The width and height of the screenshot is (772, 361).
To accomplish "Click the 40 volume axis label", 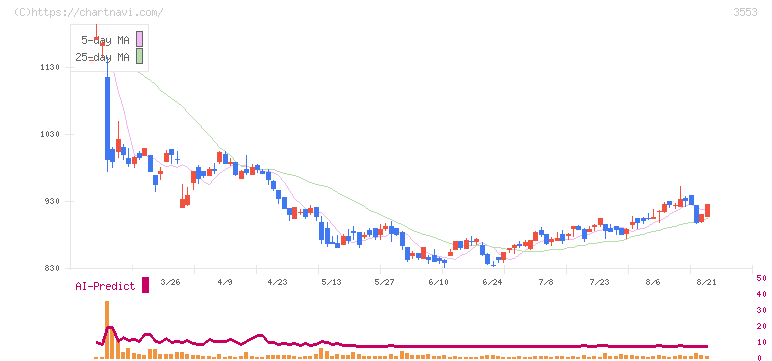I will [x=761, y=294].
